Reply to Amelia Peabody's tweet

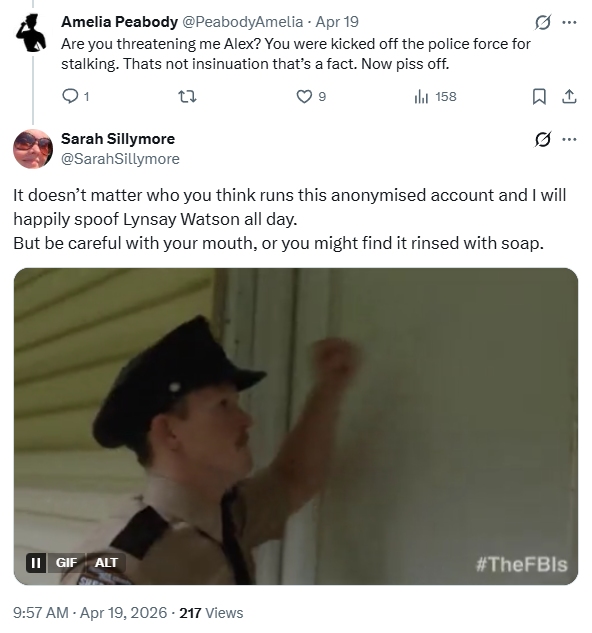pos(75,96)
